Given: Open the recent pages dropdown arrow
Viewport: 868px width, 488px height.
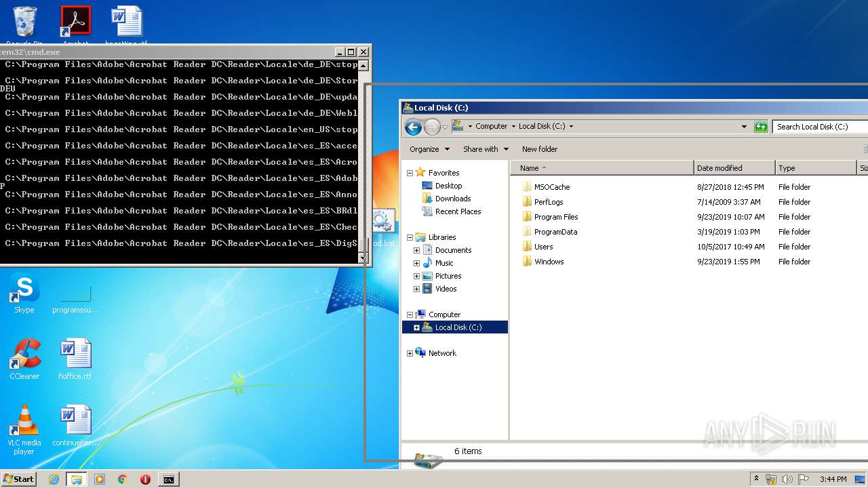Looking at the screenshot, I should click(445, 127).
